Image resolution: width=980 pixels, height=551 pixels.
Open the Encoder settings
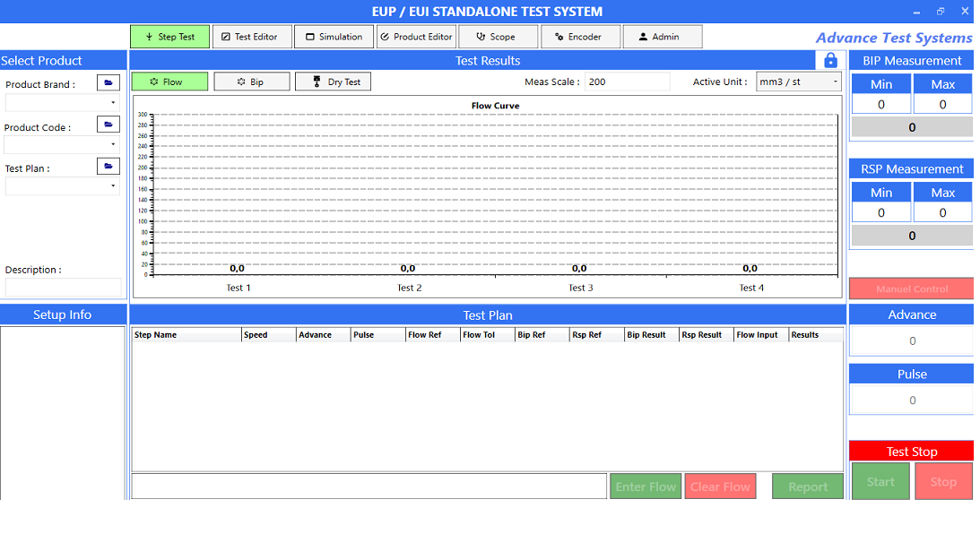581,37
